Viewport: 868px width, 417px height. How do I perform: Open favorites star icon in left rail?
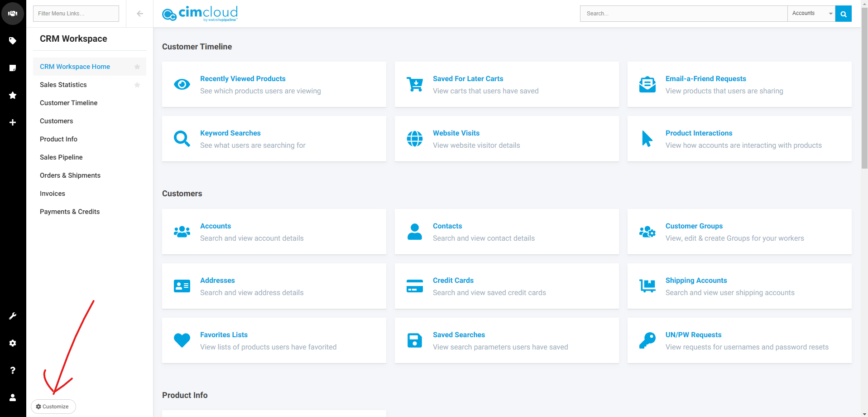pyautogui.click(x=13, y=95)
